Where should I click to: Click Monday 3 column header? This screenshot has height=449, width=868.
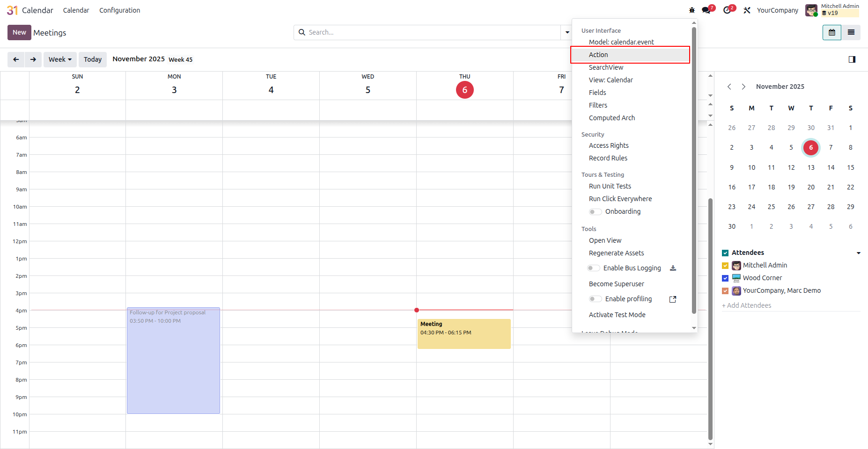click(x=174, y=86)
